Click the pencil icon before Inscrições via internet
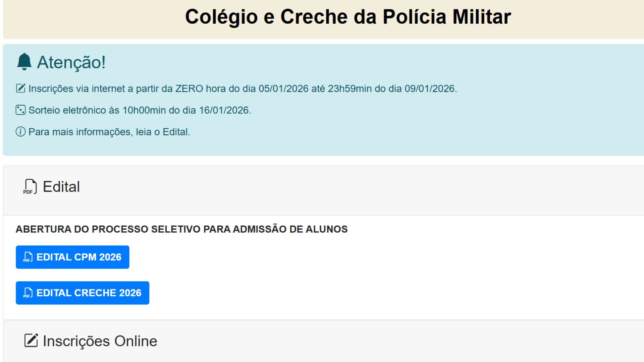644x362 pixels. [20, 88]
